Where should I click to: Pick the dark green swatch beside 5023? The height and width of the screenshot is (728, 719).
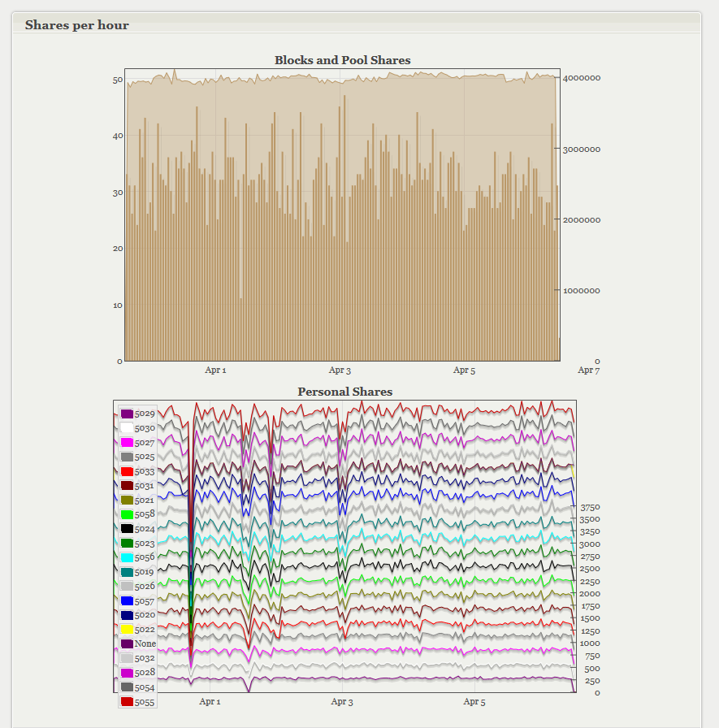pyautogui.click(x=127, y=544)
